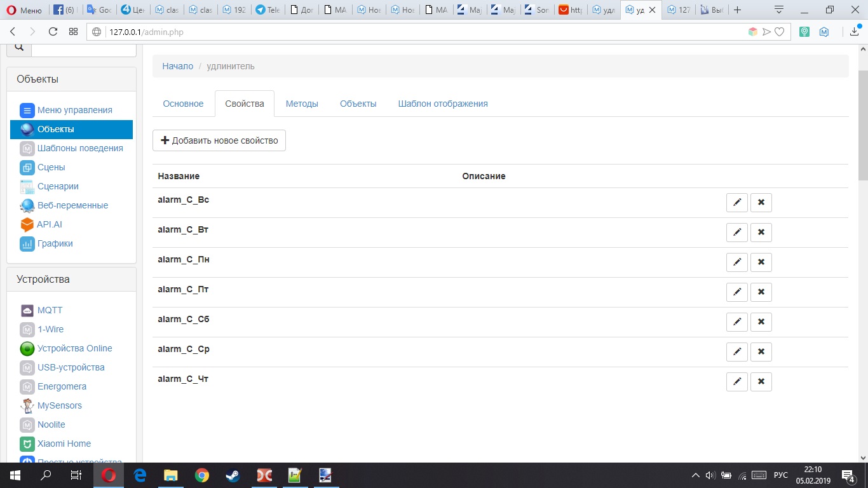Open Графики in the sidebar

click(46, 243)
